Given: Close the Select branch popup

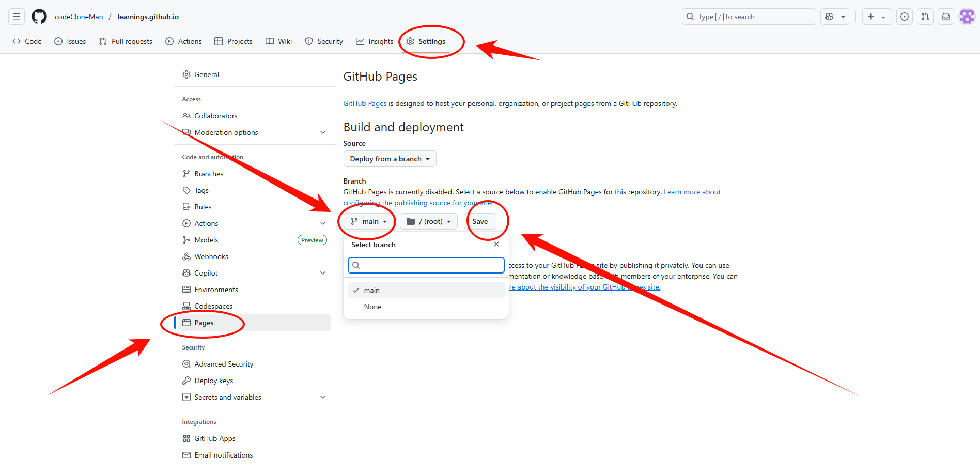Looking at the screenshot, I should [x=496, y=244].
